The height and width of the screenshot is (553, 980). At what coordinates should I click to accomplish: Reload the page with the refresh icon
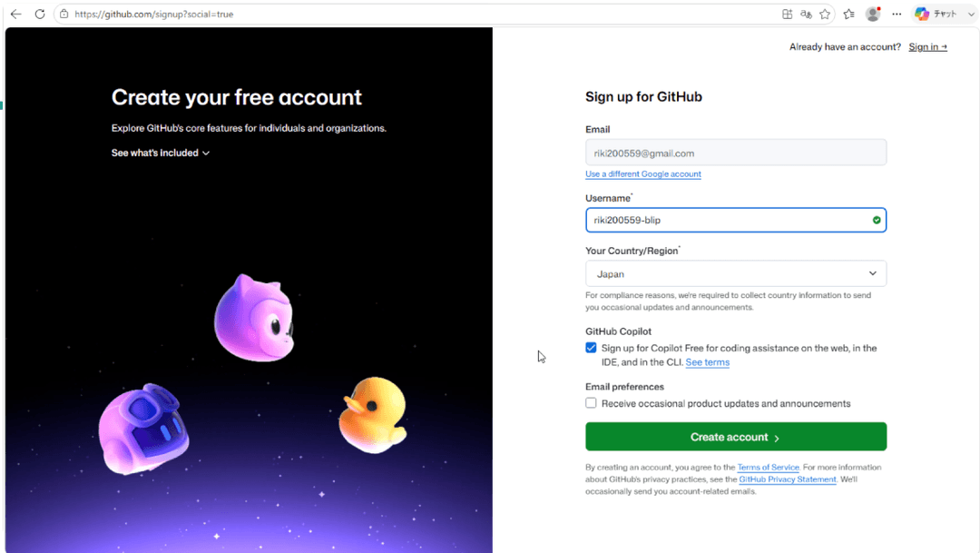pos(40,14)
